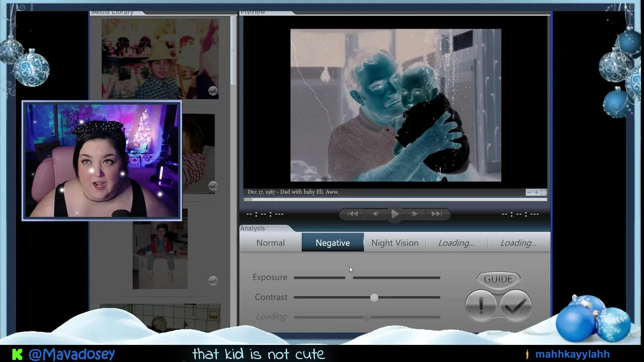Click the mahhkayylahh username
This screenshot has width=644, height=362.
(x=572, y=354)
